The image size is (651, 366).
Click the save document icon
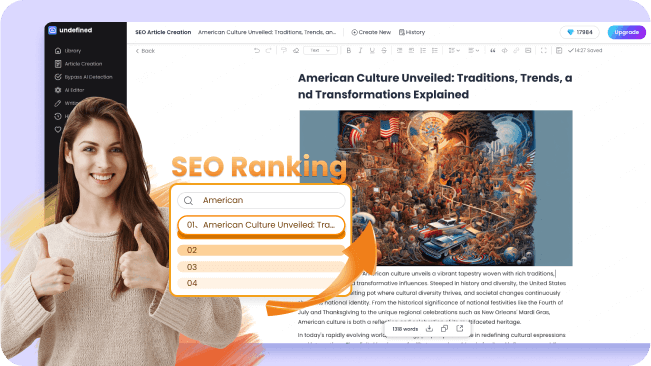tap(559, 51)
